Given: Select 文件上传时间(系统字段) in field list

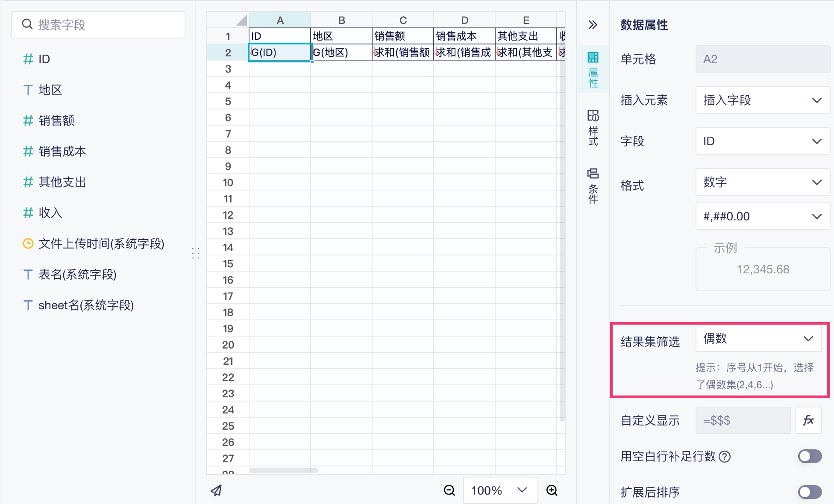Looking at the screenshot, I should [101, 244].
